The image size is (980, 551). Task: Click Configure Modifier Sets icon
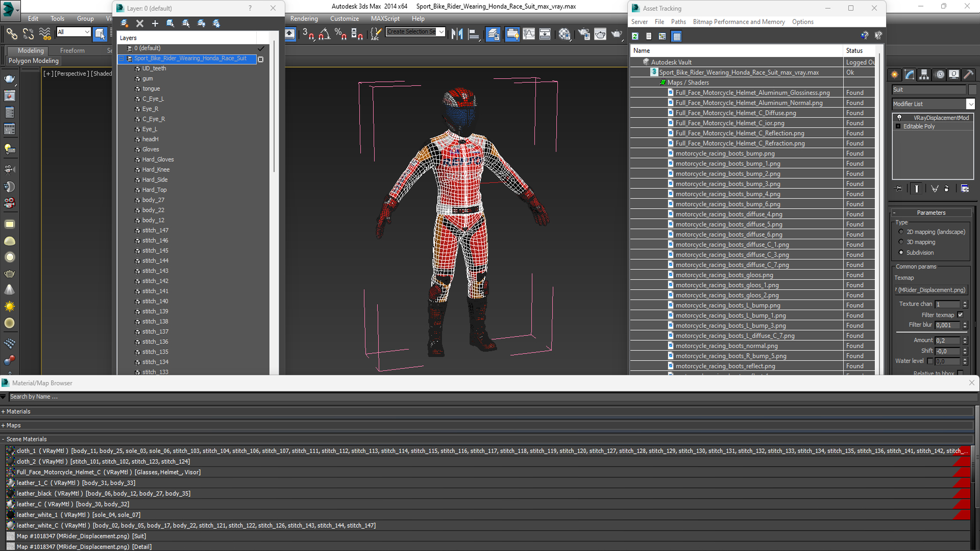pos(965,188)
